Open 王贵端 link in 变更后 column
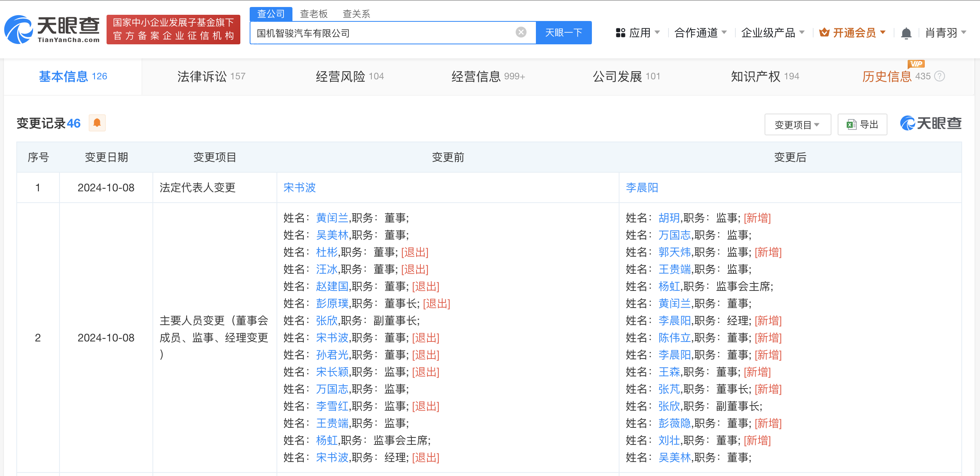Image resolution: width=980 pixels, height=476 pixels. click(674, 269)
